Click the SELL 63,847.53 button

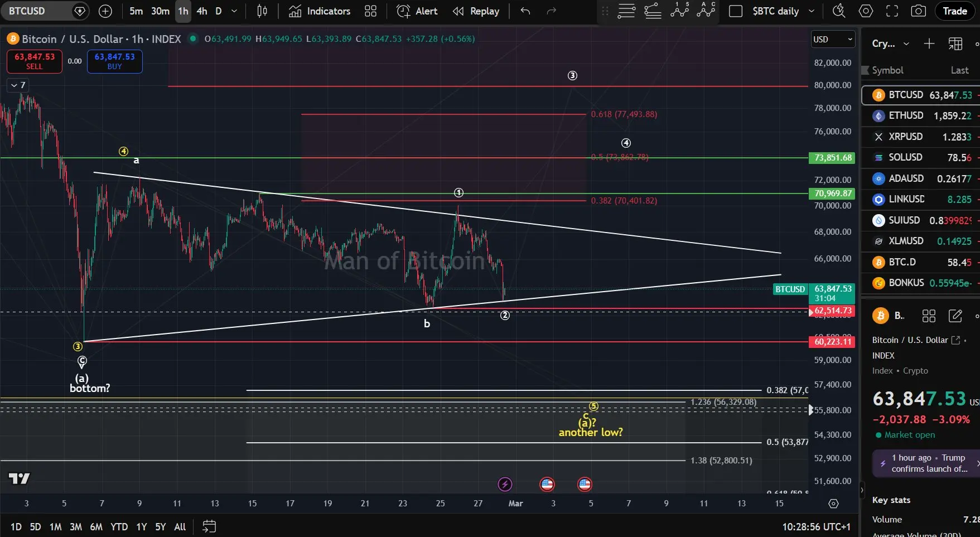(x=35, y=61)
